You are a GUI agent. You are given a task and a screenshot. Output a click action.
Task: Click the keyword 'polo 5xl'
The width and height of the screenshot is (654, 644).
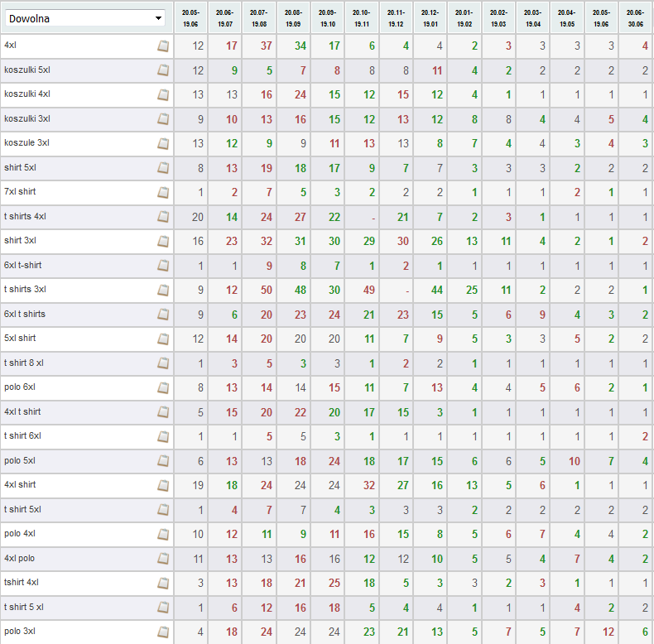(x=20, y=460)
